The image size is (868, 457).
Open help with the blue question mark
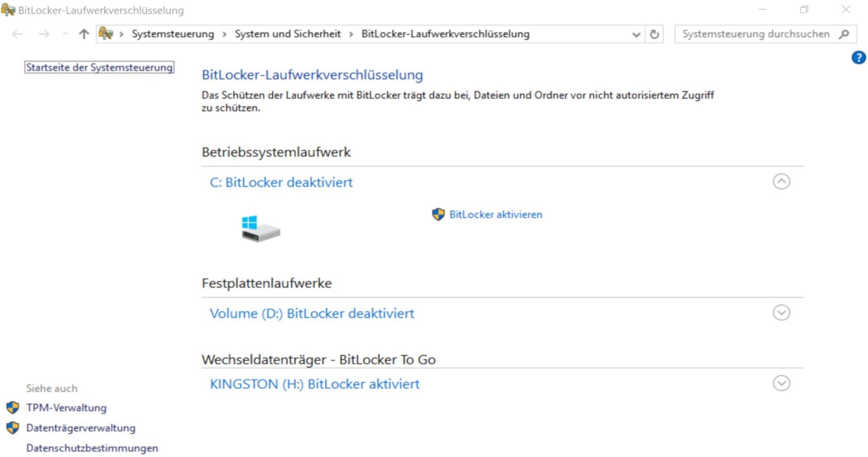pyautogui.click(x=859, y=57)
